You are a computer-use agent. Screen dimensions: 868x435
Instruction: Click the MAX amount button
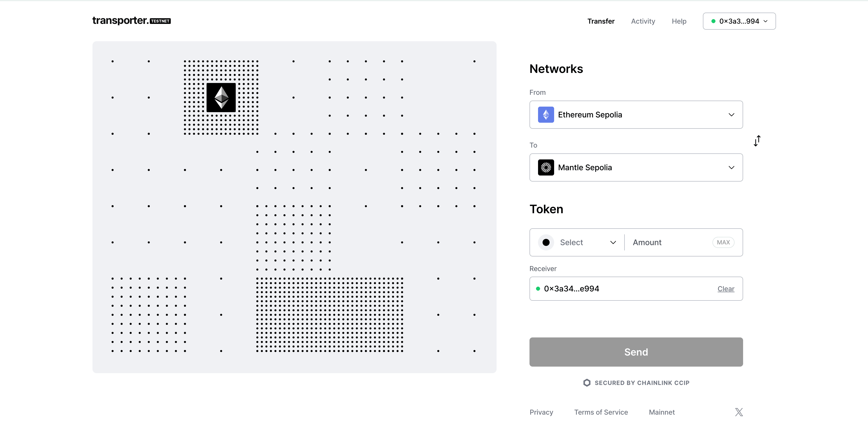tap(723, 242)
